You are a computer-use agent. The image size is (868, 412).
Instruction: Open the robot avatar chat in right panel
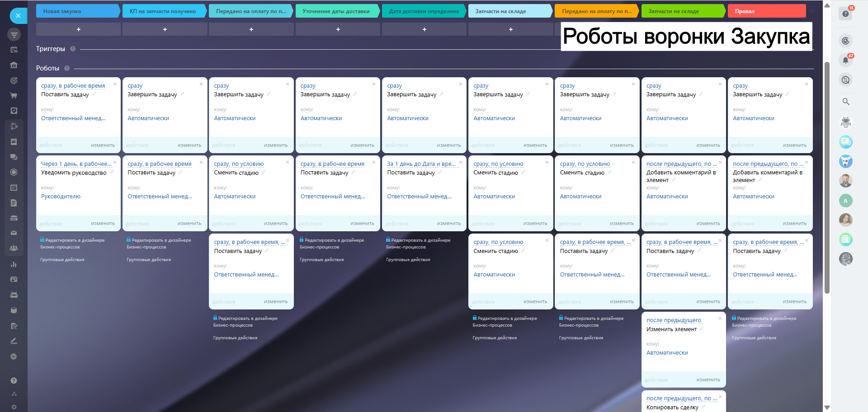(846, 122)
